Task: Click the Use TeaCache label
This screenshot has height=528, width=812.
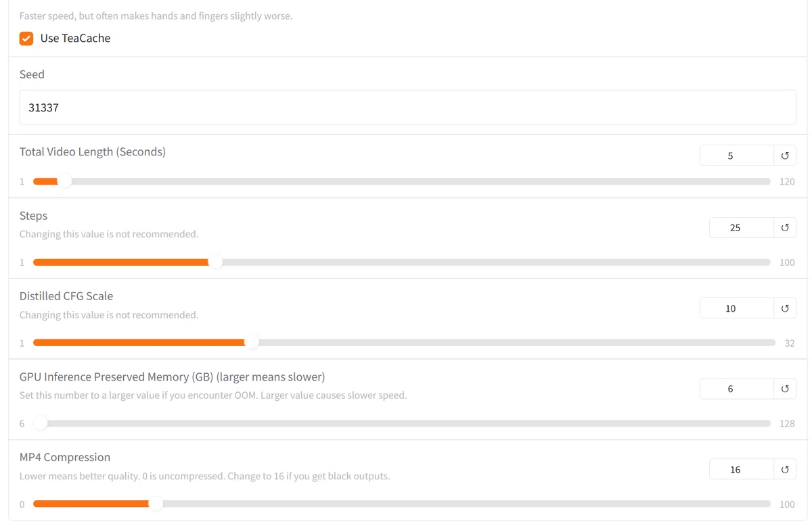Action: [75, 39]
